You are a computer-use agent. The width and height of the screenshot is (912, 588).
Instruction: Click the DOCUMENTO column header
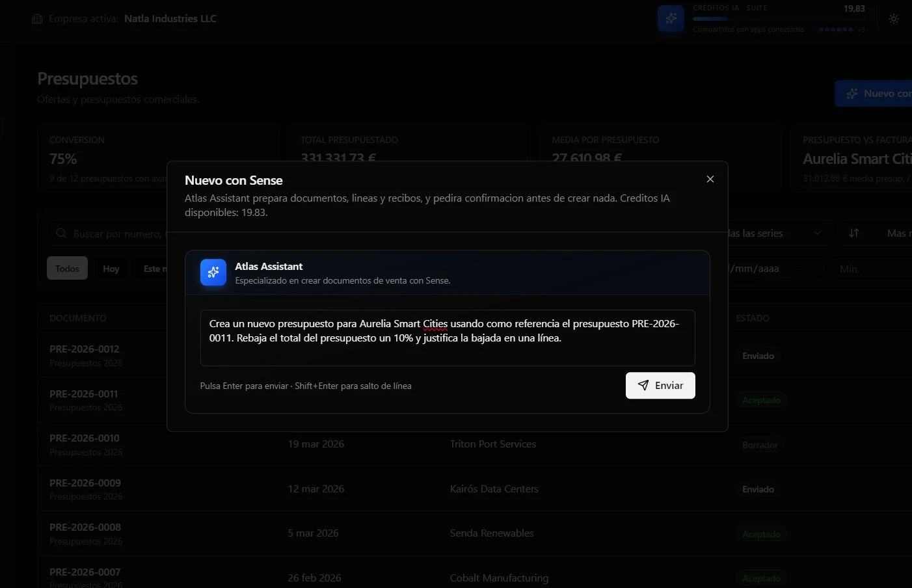point(77,318)
